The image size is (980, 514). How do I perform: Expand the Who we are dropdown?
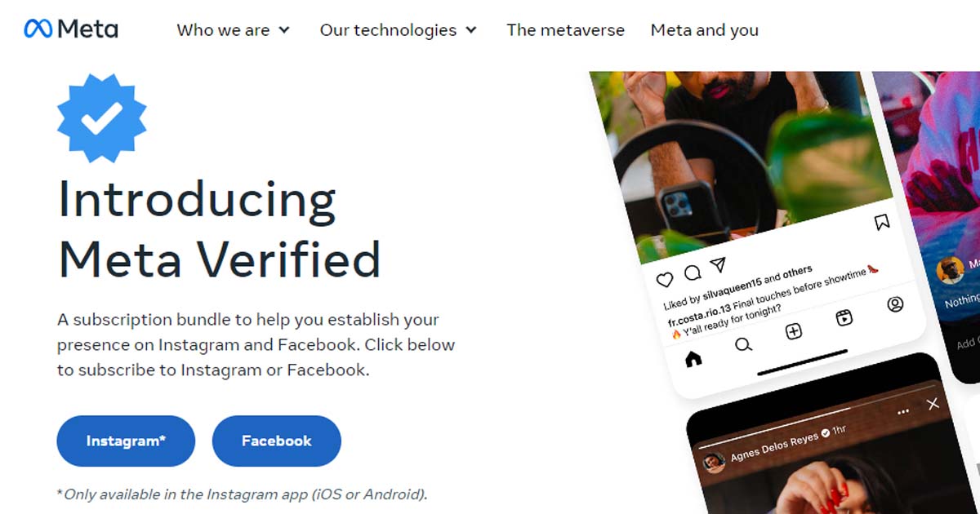[234, 30]
